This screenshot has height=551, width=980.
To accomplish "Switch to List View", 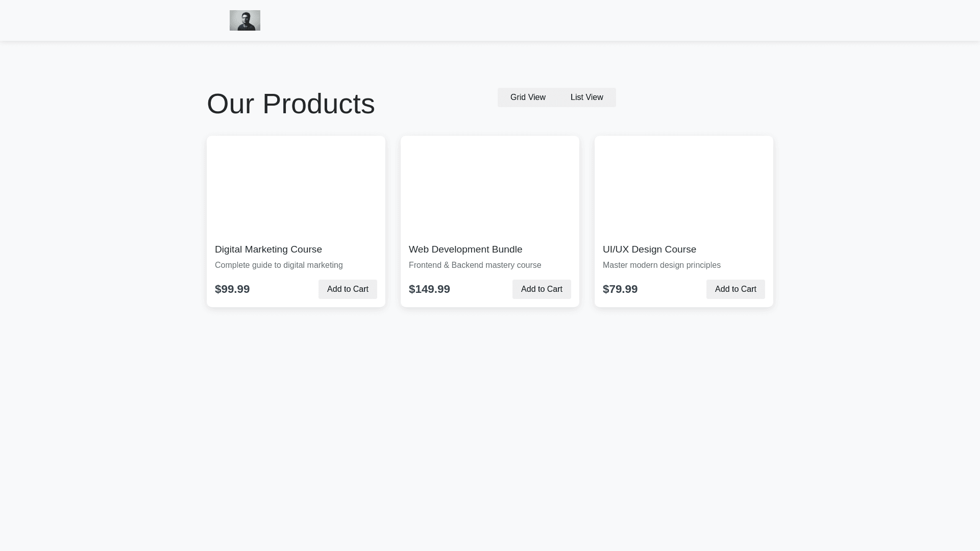I will pos(586,97).
